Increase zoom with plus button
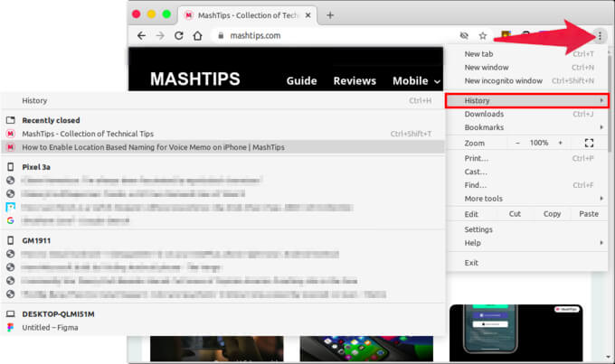 pos(560,143)
